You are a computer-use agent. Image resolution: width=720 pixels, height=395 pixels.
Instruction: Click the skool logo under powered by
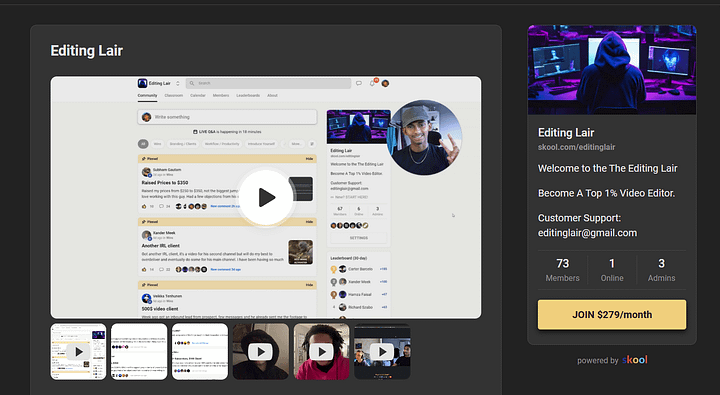coord(635,360)
